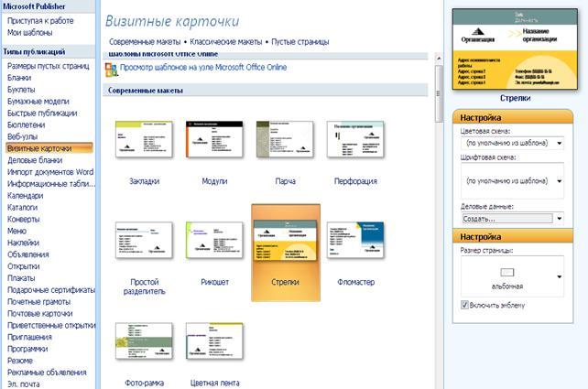Jump to Пустые страницы section link
The height and width of the screenshot is (389, 588).
pyautogui.click(x=300, y=41)
